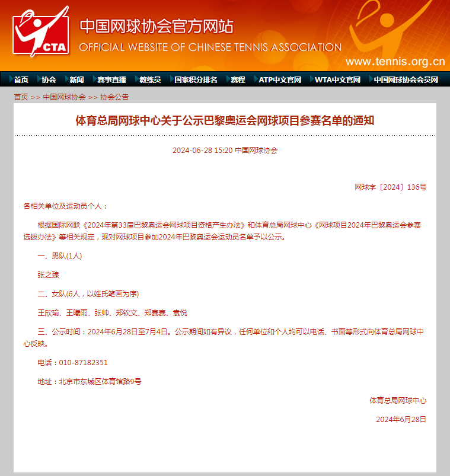Click the phone number 010-87182351

pyautogui.click(x=83, y=362)
